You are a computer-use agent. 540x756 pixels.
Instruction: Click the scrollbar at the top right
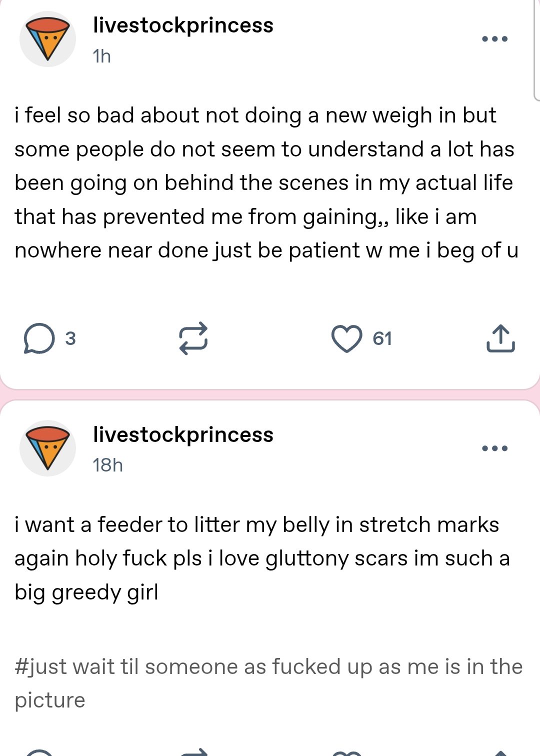pos(536,50)
